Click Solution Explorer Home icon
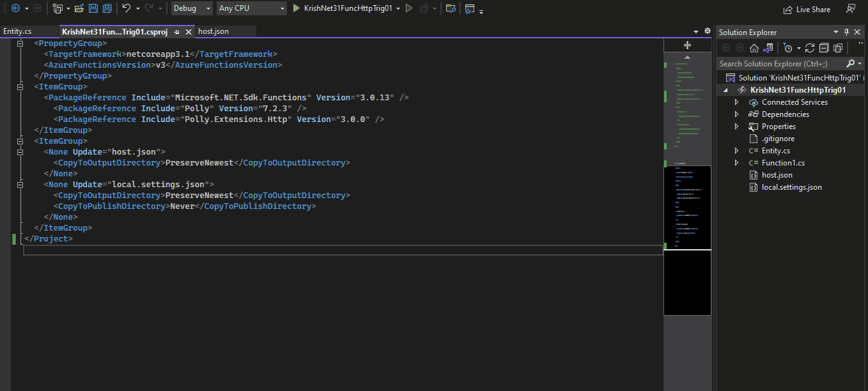 pyautogui.click(x=754, y=48)
